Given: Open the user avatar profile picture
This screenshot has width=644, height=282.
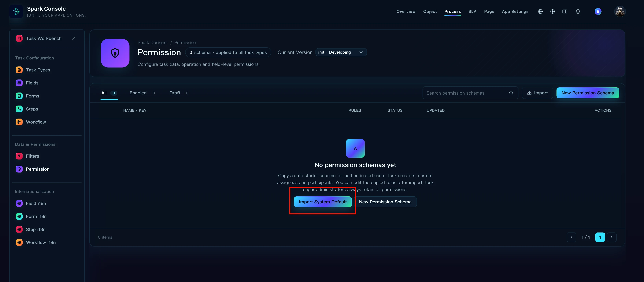Looking at the screenshot, I should pos(620,11).
